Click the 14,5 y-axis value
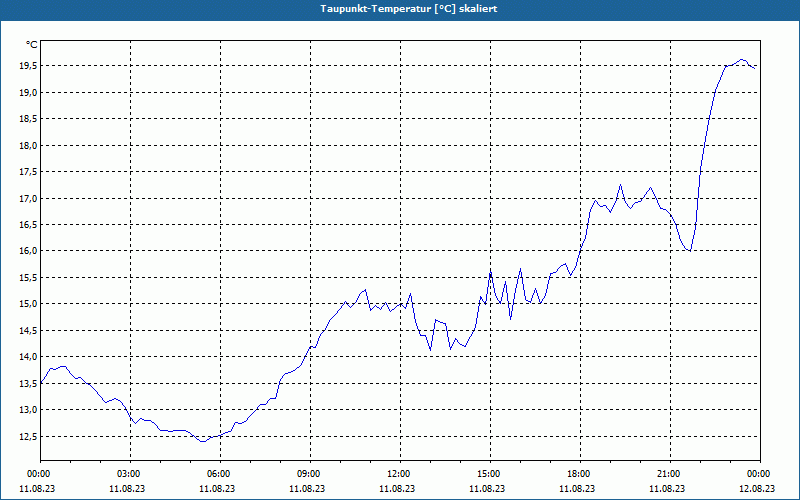800x500 pixels. (28, 331)
